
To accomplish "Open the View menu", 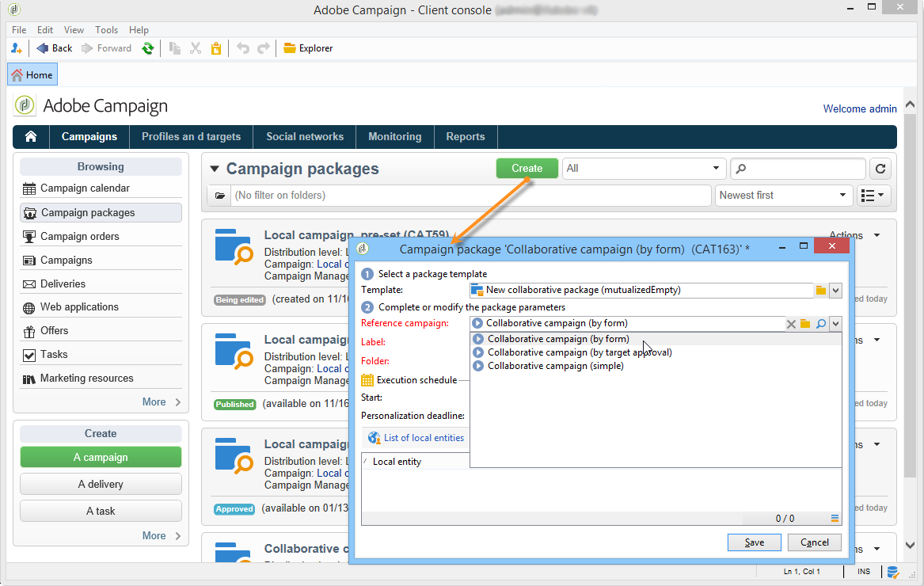I will [x=74, y=30].
